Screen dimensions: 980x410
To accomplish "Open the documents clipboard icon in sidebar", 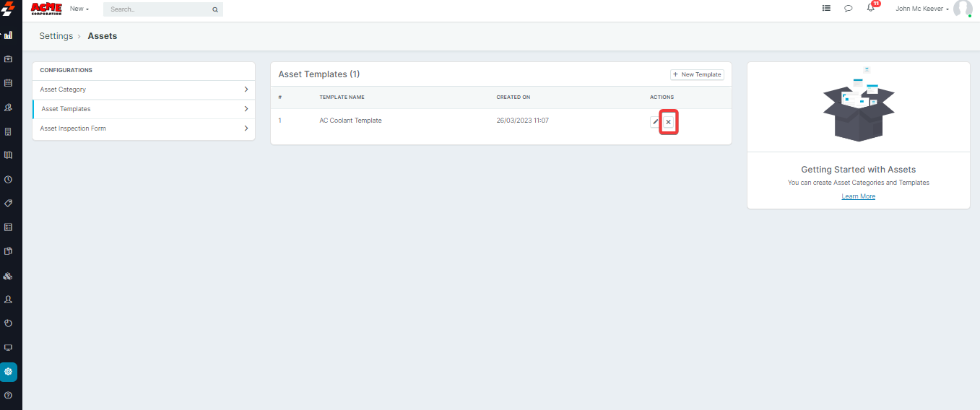I will [x=8, y=251].
